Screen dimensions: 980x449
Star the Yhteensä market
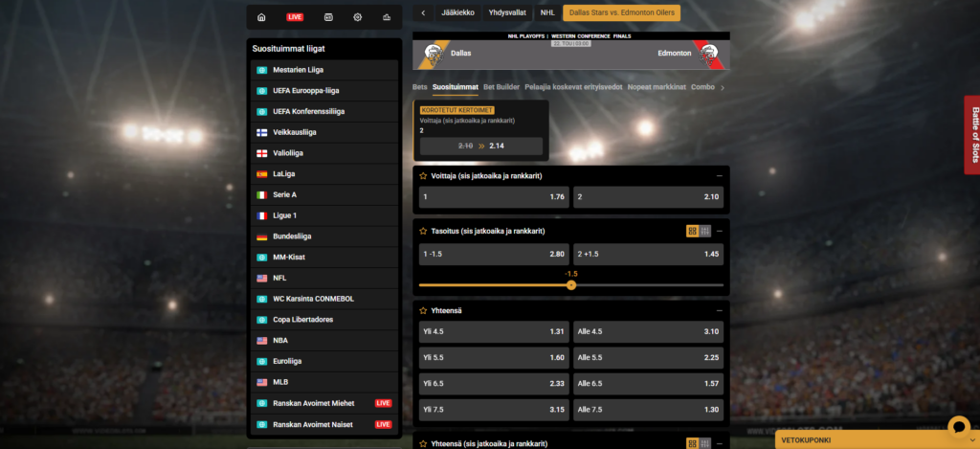click(x=423, y=311)
